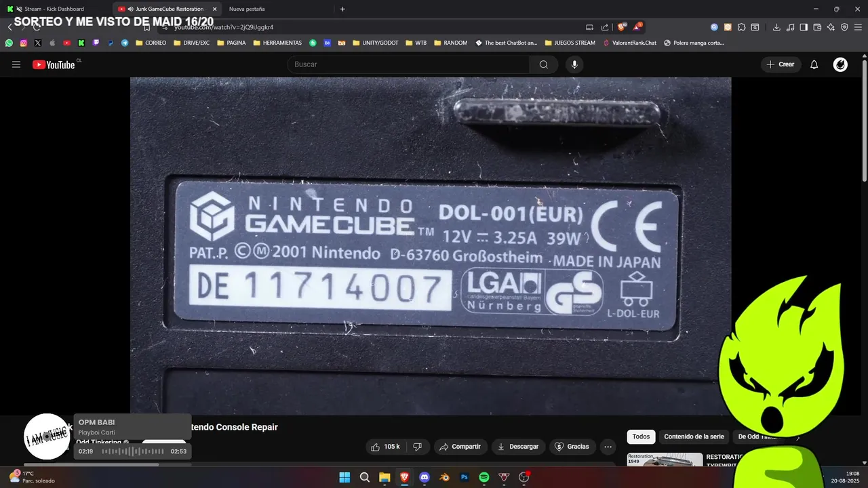Click the Brave Rewards triangle icon
This screenshot has height=488, width=868.
[637, 27]
